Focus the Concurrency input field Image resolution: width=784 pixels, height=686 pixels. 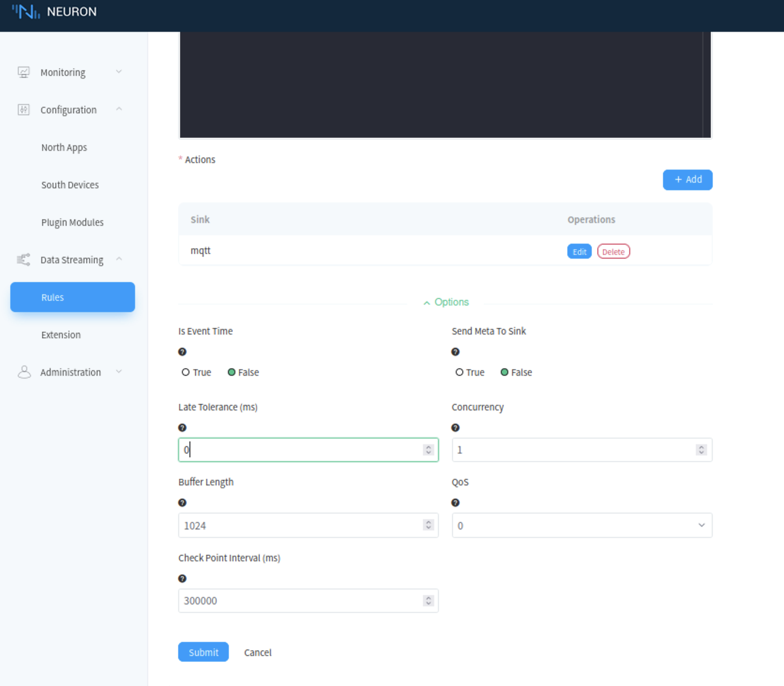point(582,450)
